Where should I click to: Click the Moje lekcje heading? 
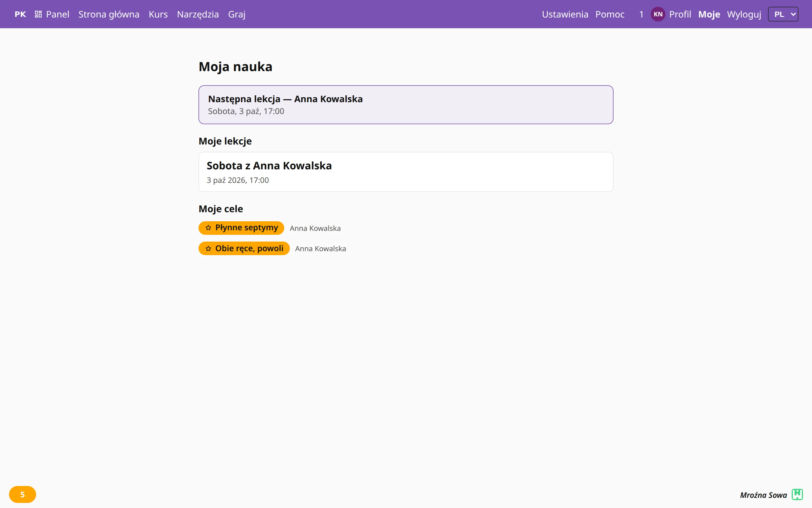tap(225, 141)
